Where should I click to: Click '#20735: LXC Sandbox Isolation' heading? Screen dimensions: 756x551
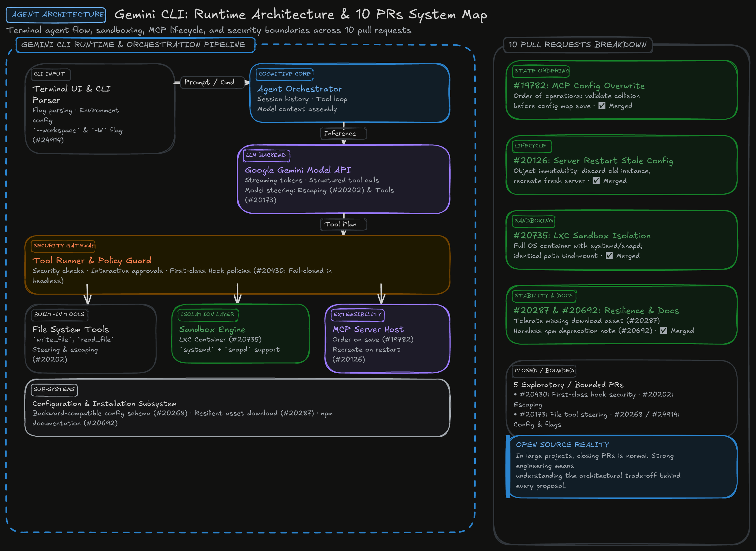(x=582, y=236)
